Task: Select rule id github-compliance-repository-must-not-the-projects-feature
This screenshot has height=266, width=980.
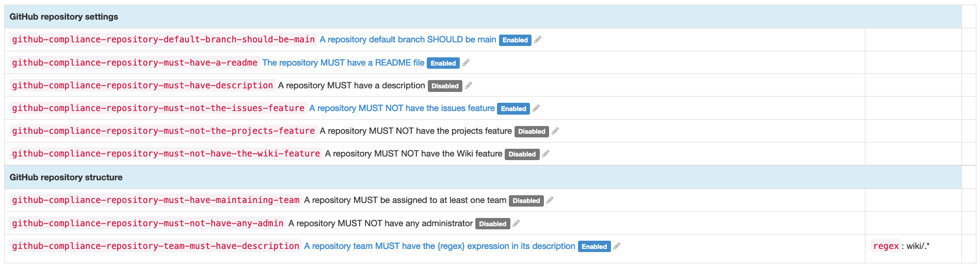Action: coord(164,131)
